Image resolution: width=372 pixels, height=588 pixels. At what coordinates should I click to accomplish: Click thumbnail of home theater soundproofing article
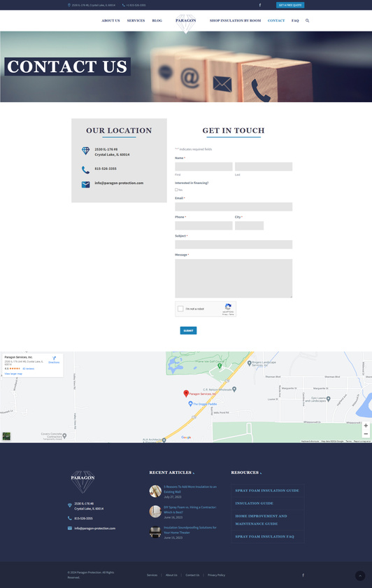click(155, 532)
